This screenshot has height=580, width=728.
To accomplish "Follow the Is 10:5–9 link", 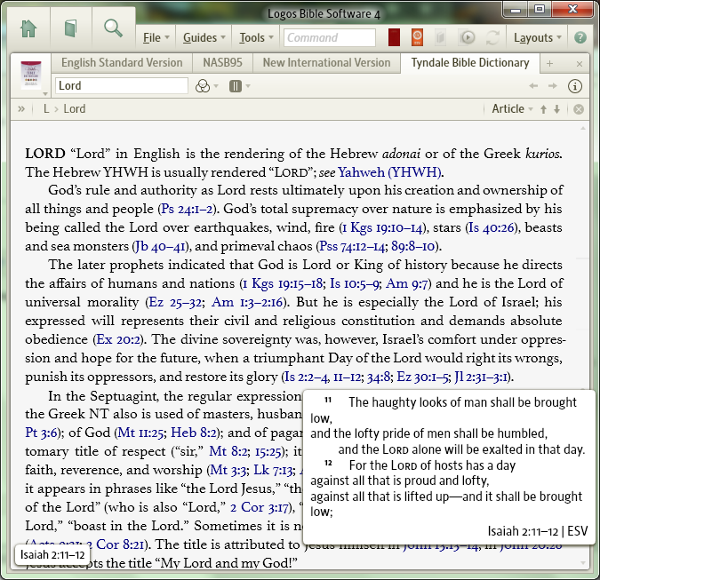I will [355, 283].
